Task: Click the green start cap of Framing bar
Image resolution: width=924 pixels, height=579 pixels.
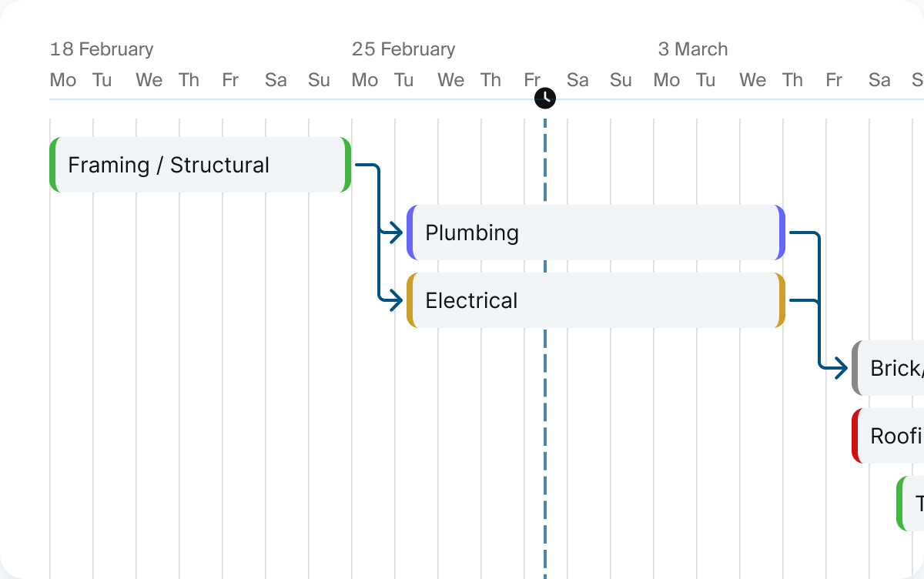Action: 54,164
